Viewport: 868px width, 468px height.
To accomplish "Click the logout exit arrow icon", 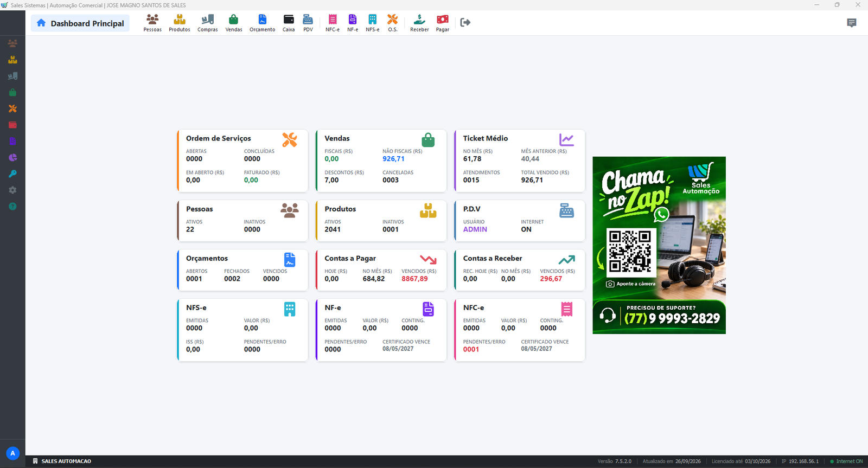I will coord(465,22).
